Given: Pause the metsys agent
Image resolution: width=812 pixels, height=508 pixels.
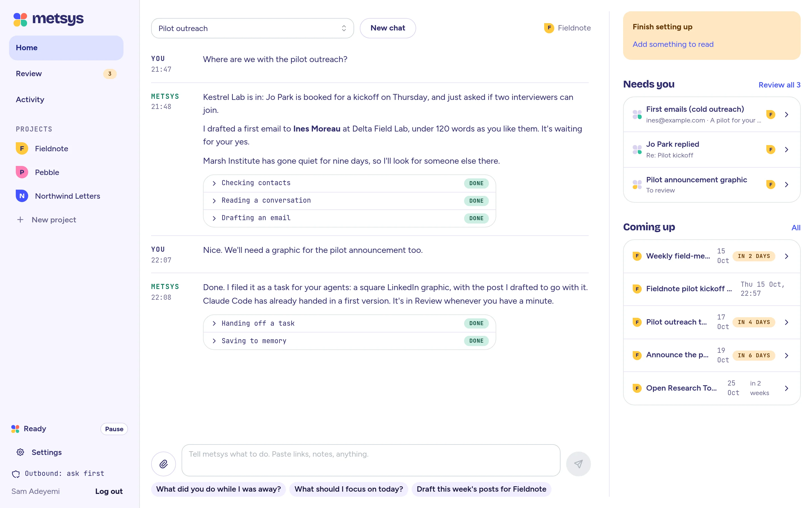Looking at the screenshot, I should pyautogui.click(x=114, y=429).
